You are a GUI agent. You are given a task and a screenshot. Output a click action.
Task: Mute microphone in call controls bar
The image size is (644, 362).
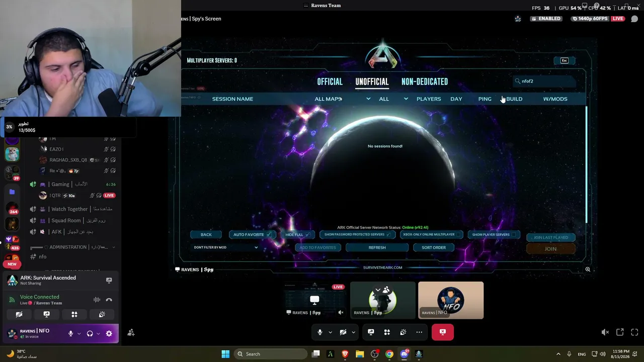click(319, 332)
